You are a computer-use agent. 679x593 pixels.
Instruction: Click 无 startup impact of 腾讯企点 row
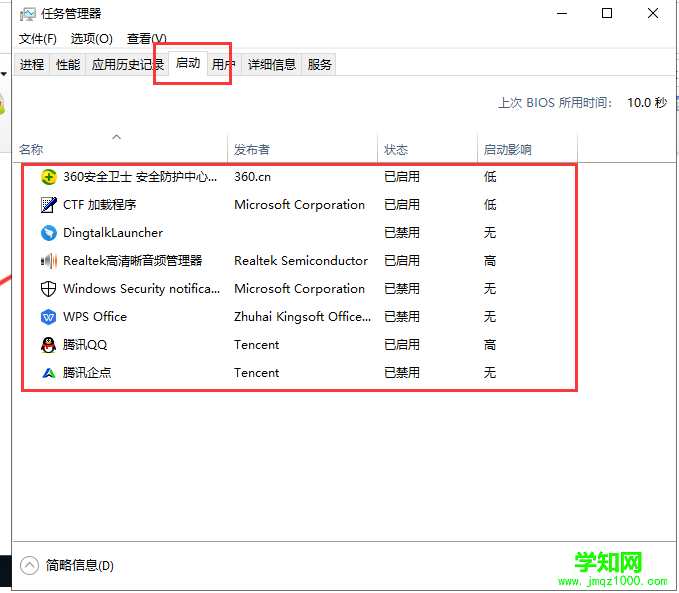pos(490,373)
